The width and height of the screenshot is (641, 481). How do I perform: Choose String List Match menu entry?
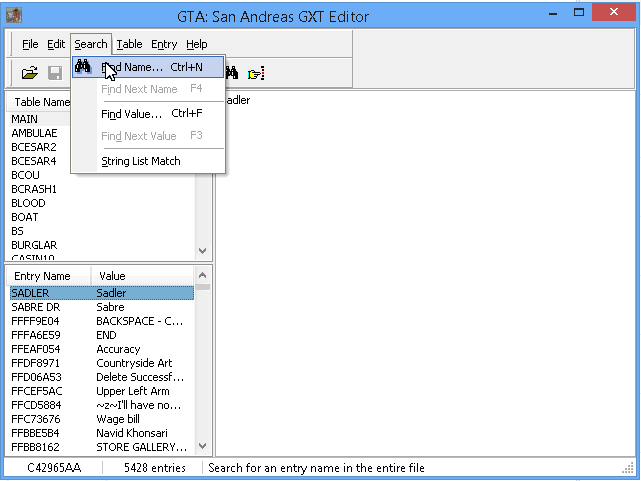click(148, 161)
